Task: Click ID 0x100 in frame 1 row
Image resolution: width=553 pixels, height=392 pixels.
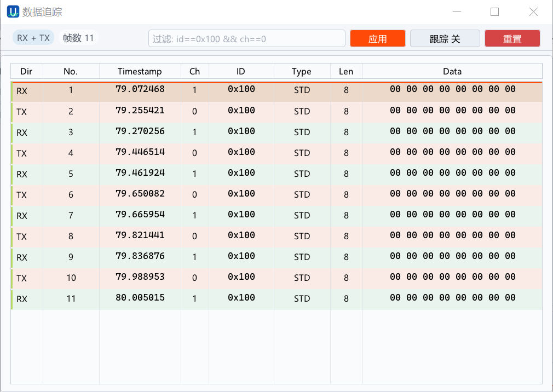Action: (241, 89)
